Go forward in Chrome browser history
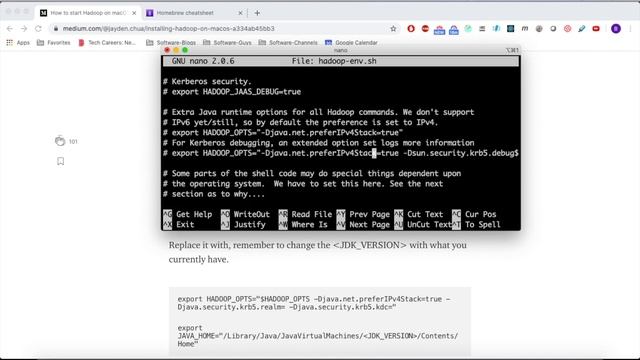 [24, 29]
